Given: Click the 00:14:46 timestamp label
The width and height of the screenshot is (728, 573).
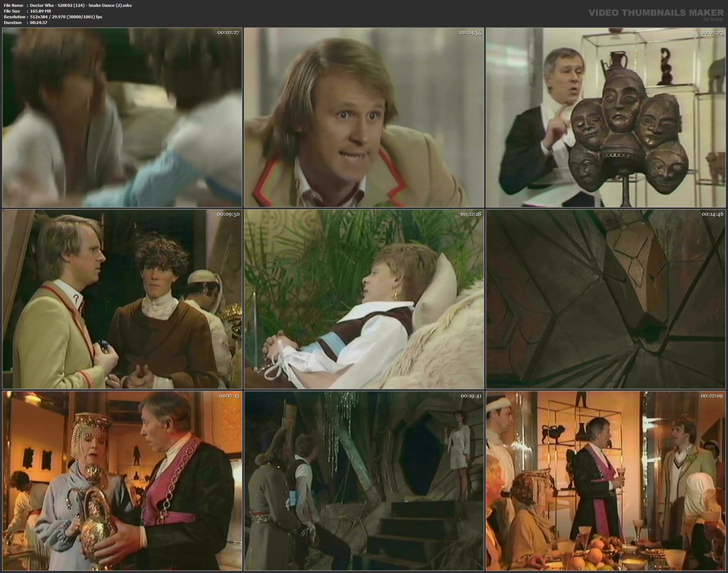Looking at the screenshot, I should tap(712, 214).
